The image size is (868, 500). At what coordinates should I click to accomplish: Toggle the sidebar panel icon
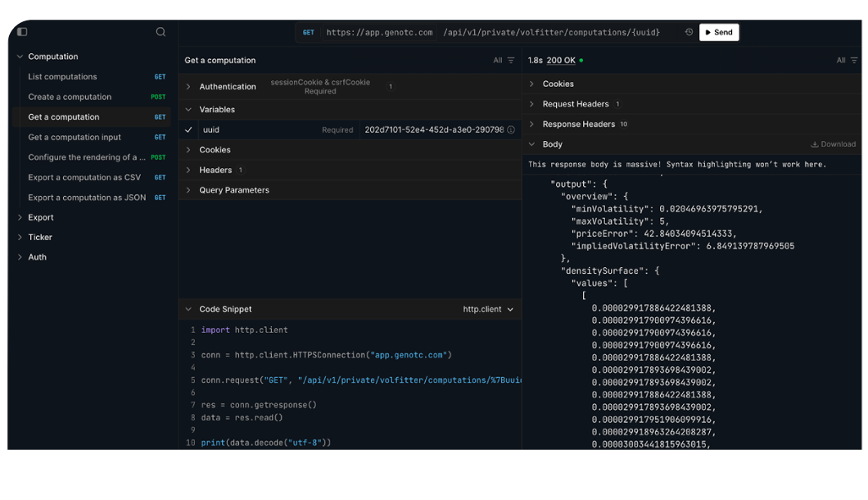[22, 32]
